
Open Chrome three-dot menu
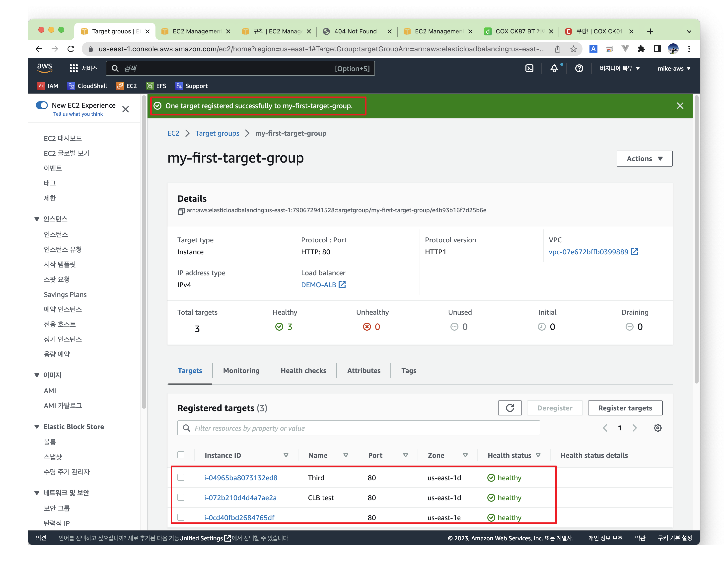pyautogui.click(x=689, y=49)
